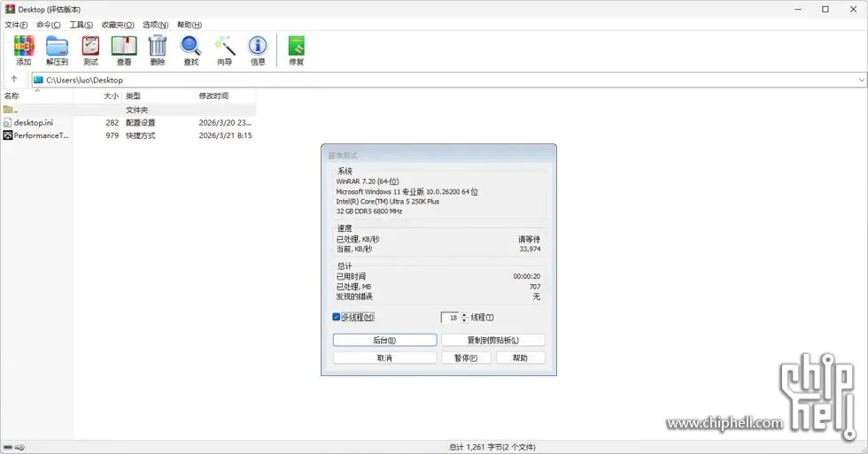868x454 pixels.
Task: Click the thread count input field
Action: coord(451,318)
